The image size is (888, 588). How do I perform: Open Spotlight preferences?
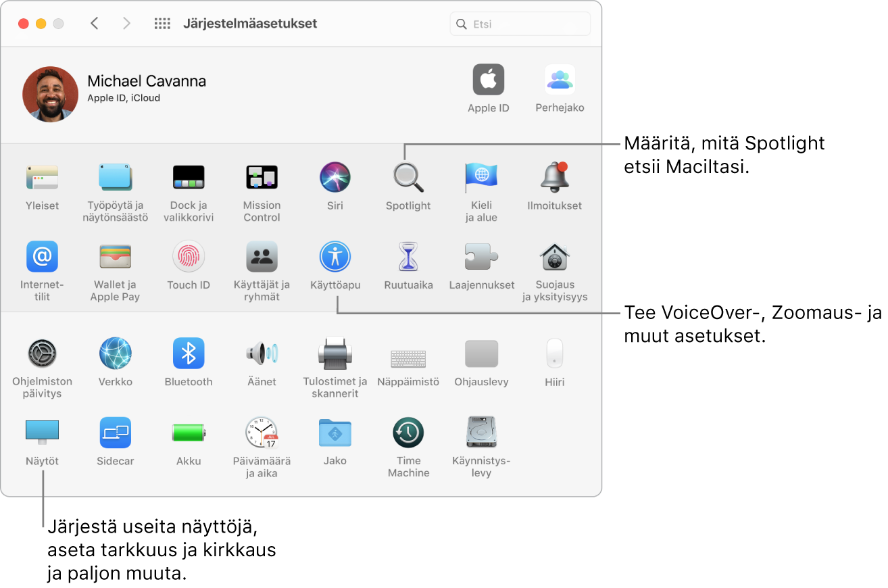pyautogui.click(x=408, y=178)
